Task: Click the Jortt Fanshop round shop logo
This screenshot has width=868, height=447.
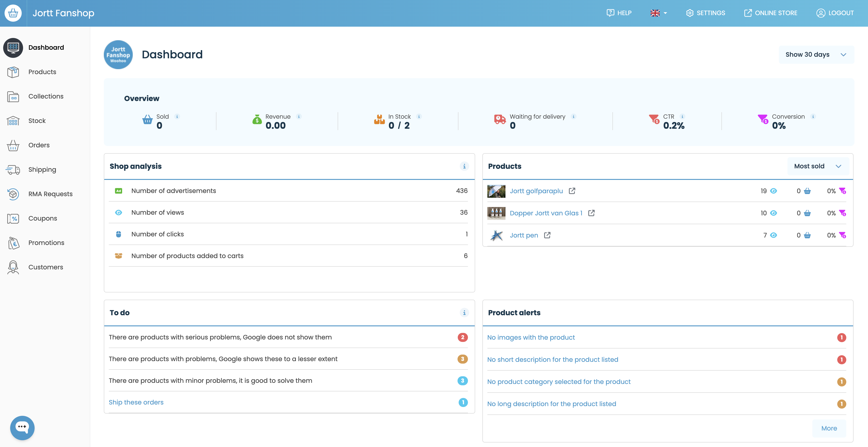Action: [118, 54]
